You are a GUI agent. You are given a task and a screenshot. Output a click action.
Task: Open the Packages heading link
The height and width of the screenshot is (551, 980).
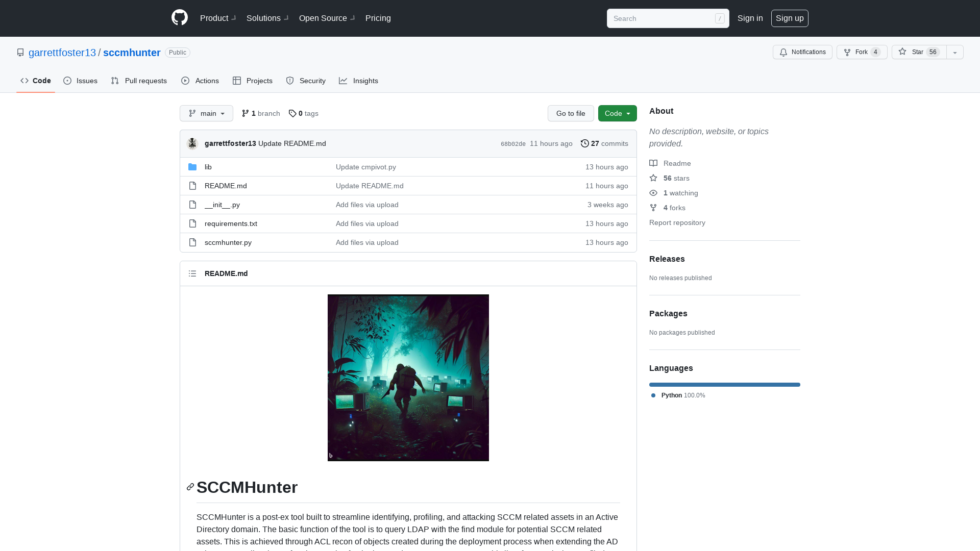pos(668,313)
